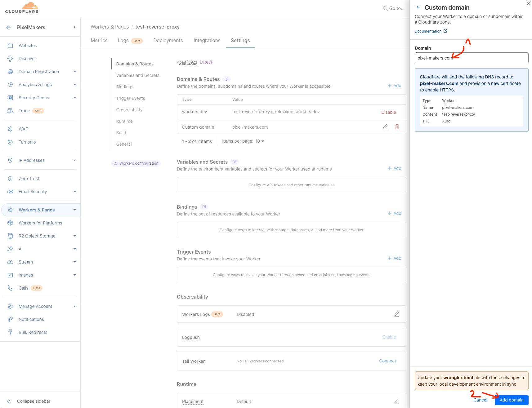Image resolution: width=532 pixels, height=408 pixels.
Task: Edit Workers Logs with pencil icon
Action: click(397, 314)
